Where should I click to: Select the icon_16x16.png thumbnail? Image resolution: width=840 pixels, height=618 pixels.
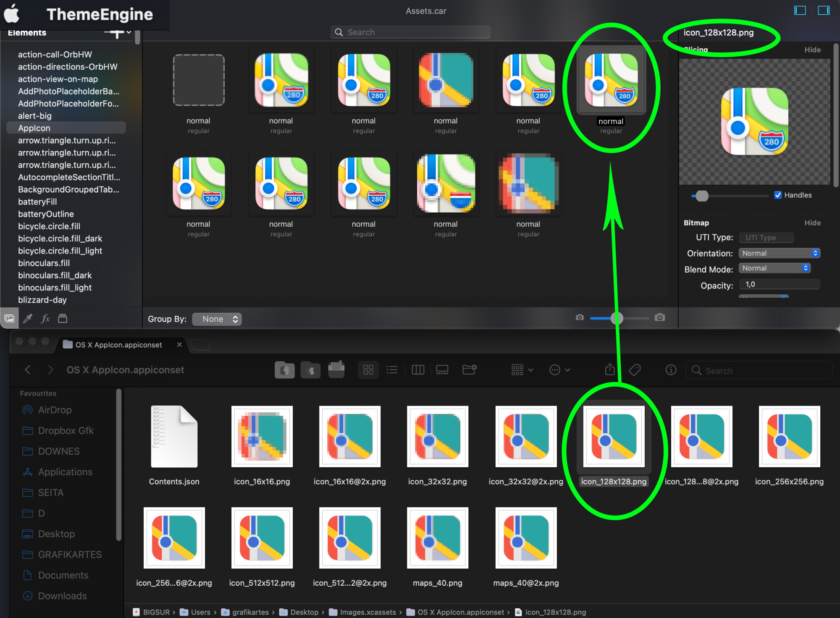(261, 438)
